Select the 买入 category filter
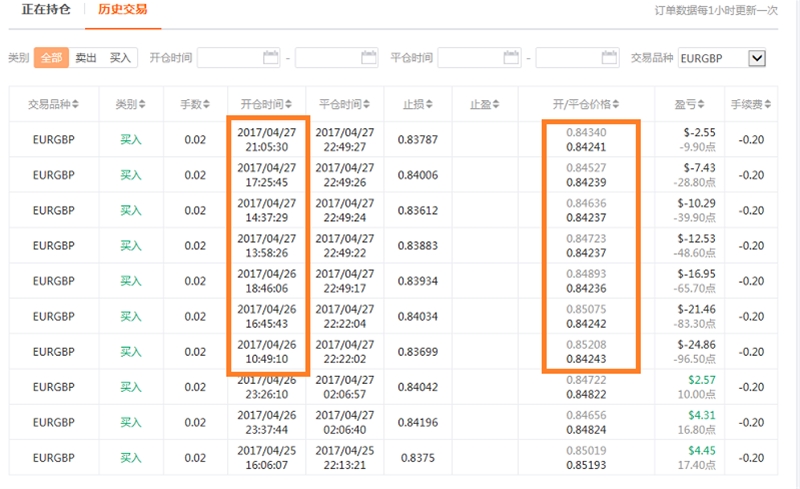 [120, 58]
